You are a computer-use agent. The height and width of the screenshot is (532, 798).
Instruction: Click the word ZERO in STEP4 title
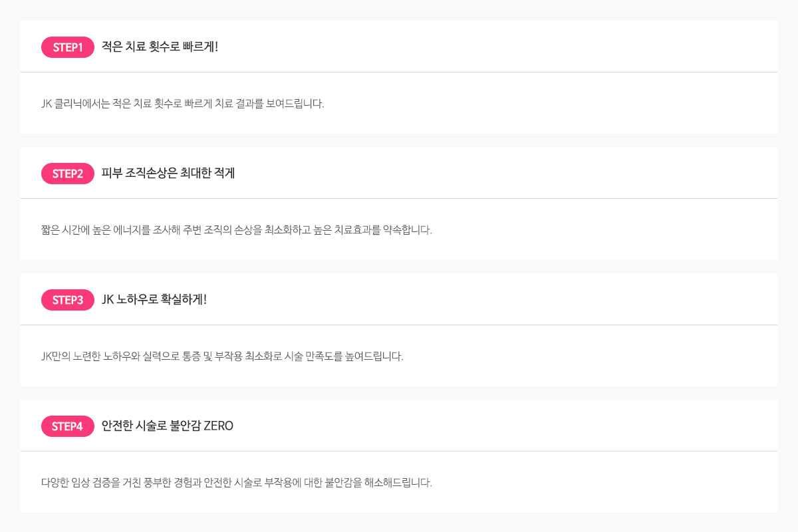(218, 426)
